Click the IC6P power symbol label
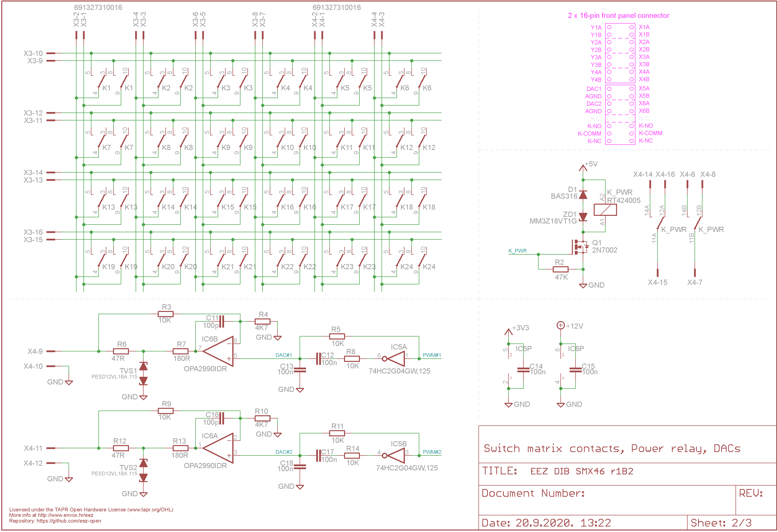The image size is (778, 532). (576, 348)
